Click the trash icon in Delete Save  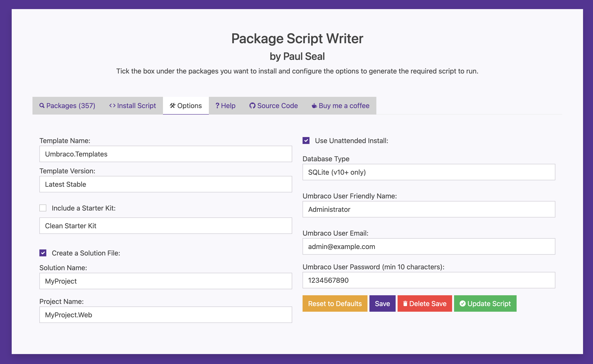tap(405, 303)
